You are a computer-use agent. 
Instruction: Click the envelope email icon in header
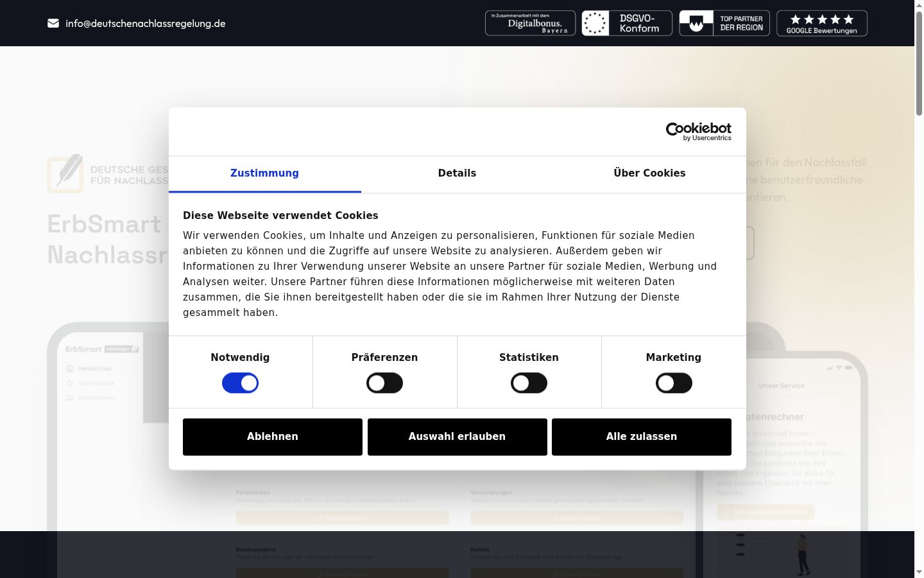(53, 23)
